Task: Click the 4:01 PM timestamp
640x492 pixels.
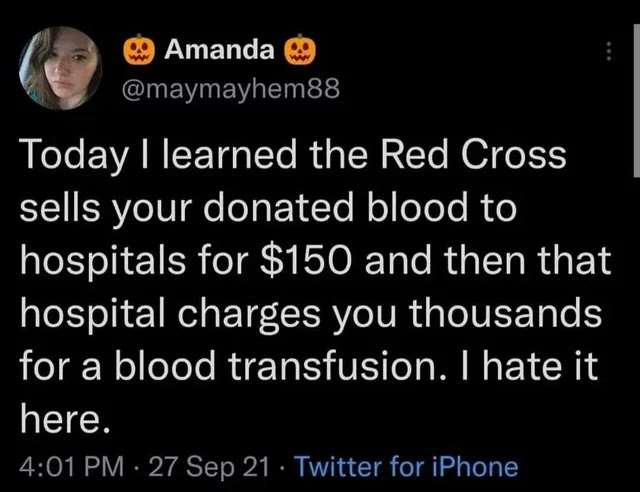Action: tap(71, 466)
